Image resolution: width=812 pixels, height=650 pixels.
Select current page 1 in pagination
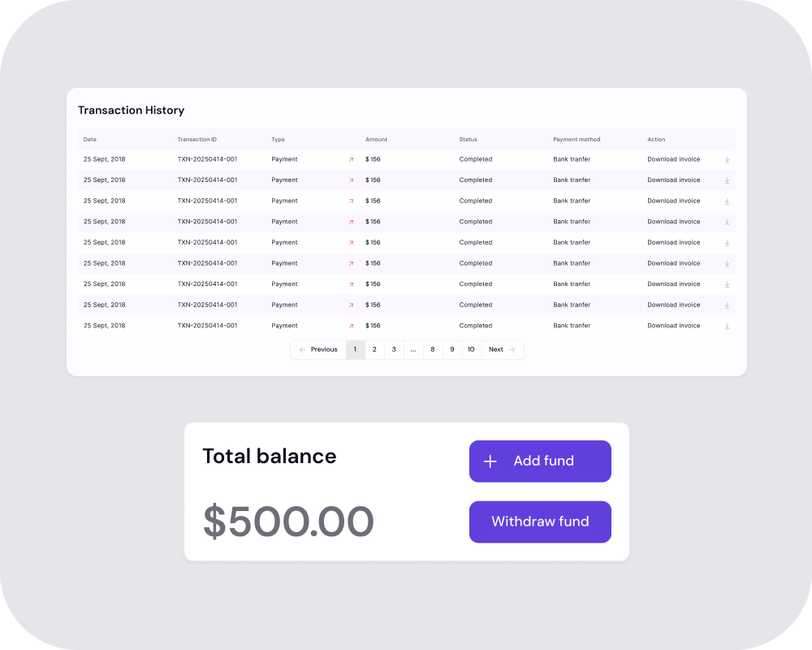point(356,349)
